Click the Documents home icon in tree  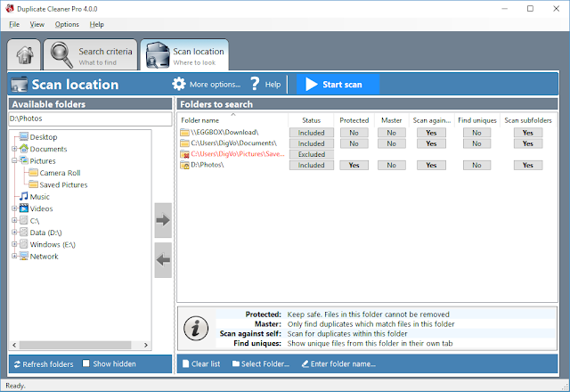(24, 149)
